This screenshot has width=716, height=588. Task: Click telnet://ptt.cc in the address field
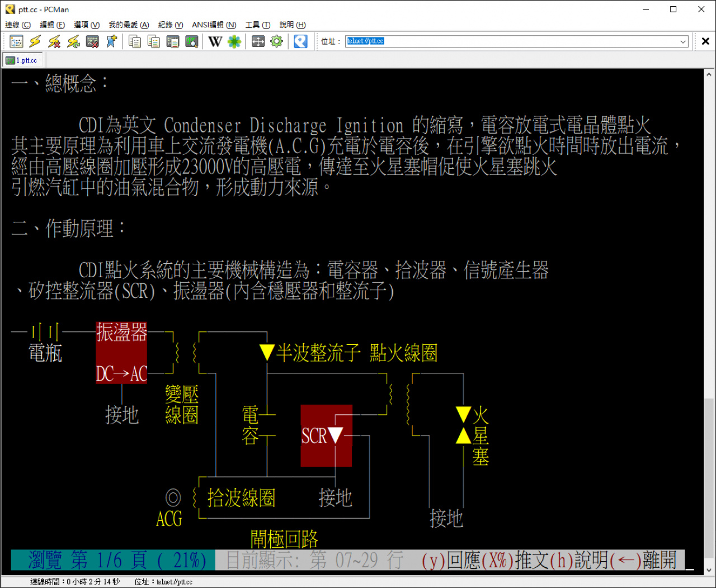pyautogui.click(x=365, y=41)
